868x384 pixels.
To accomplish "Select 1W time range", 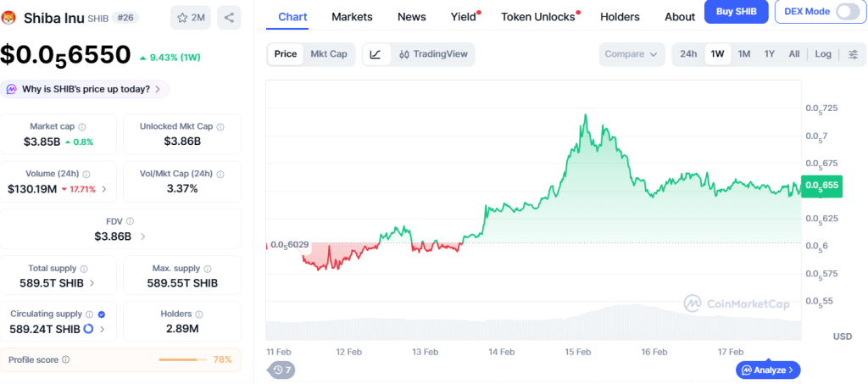I will tap(717, 54).
